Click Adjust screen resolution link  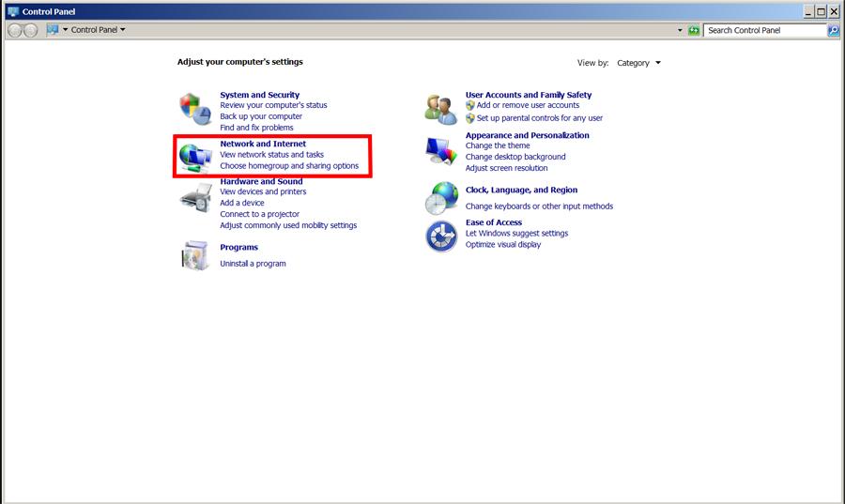pos(507,168)
